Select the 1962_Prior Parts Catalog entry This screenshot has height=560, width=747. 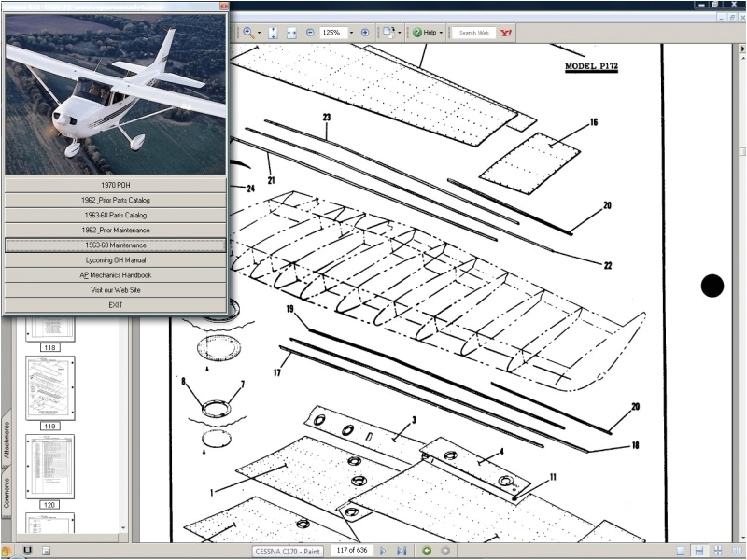[x=115, y=200]
